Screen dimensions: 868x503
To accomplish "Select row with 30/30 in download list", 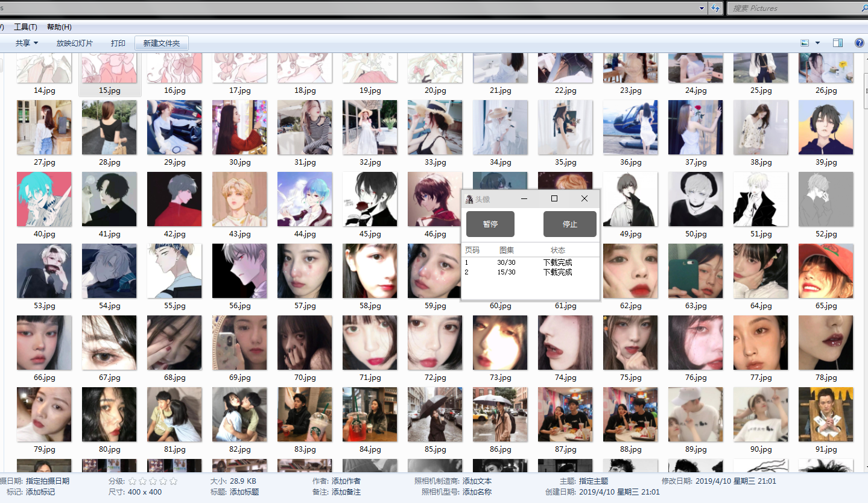I will 530,262.
